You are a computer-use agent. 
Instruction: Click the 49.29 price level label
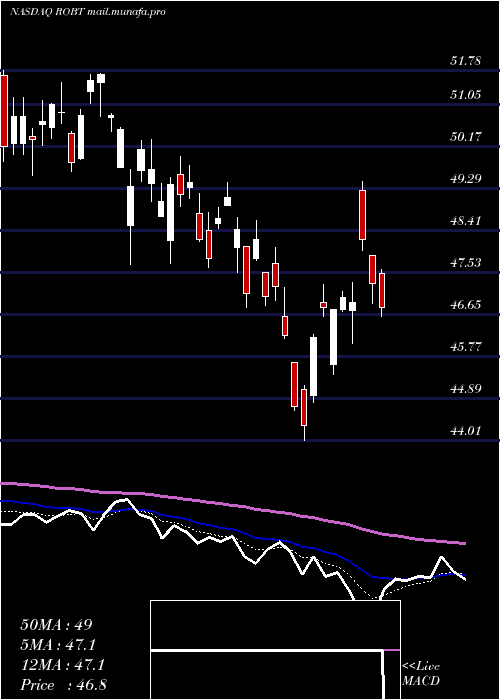click(x=465, y=178)
